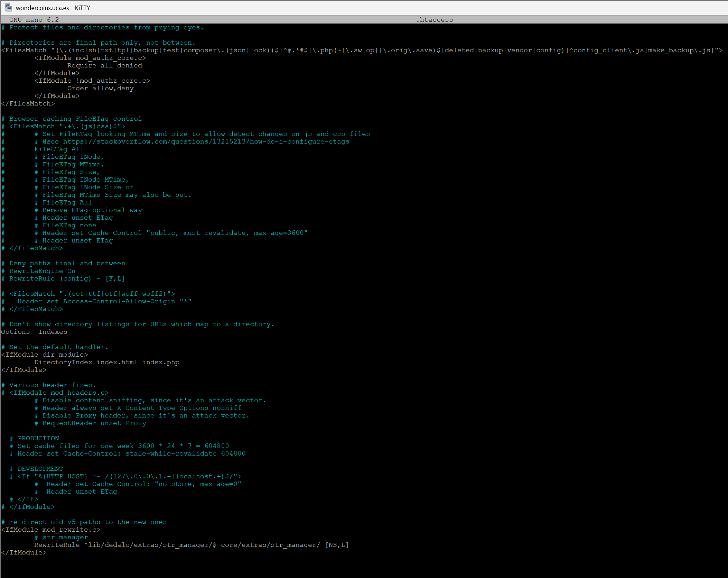Click the 'Header set Access-Control-Allow-Origin "*"' line

click(96, 301)
